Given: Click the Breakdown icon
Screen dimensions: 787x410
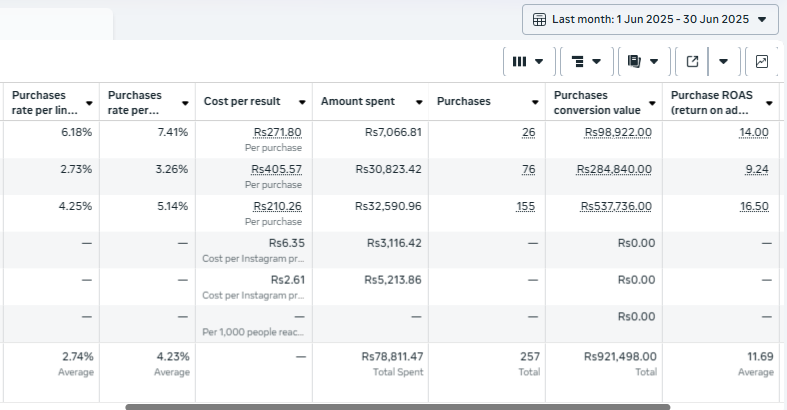Looking at the screenshot, I should pos(577,61).
